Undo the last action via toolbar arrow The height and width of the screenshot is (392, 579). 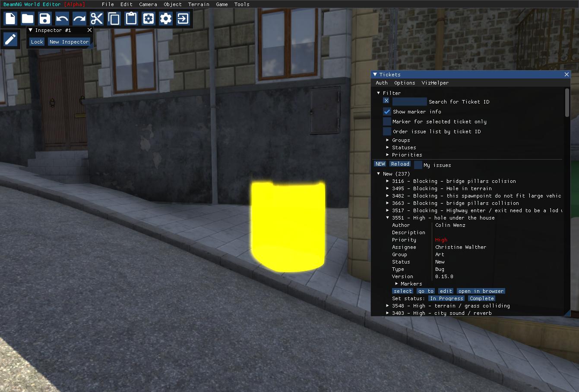tap(62, 19)
